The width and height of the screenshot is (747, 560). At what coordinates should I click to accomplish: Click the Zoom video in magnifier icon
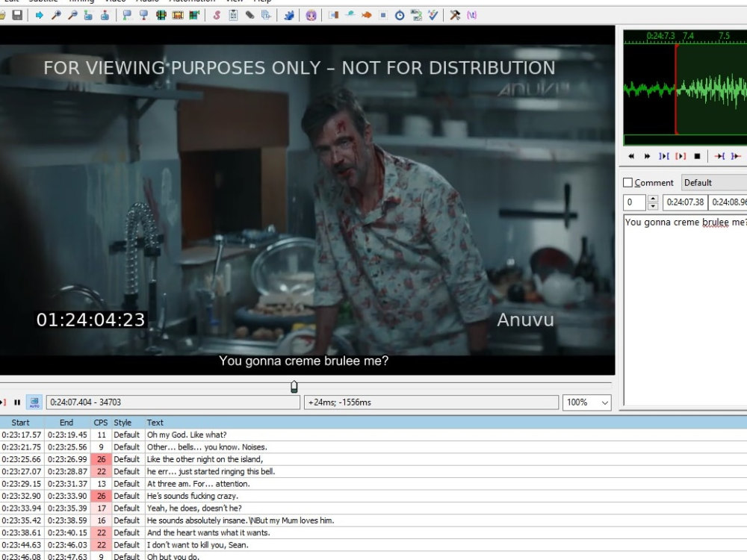(56, 15)
